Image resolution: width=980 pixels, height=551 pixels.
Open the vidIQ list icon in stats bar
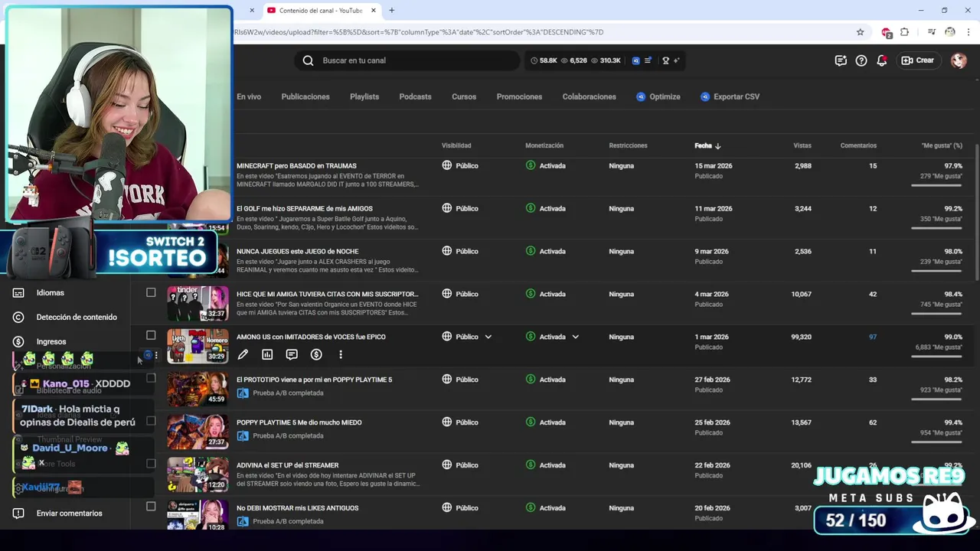coord(648,60)
